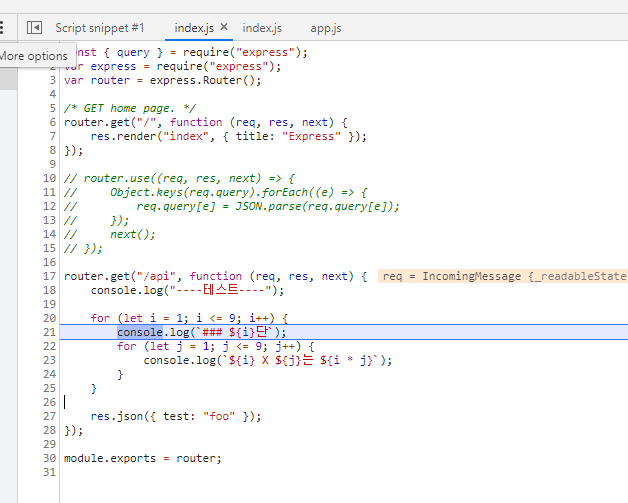The image size is (628, 503).
Task: Open the More options three-dot menu
Action: click(x=3, y=28)
